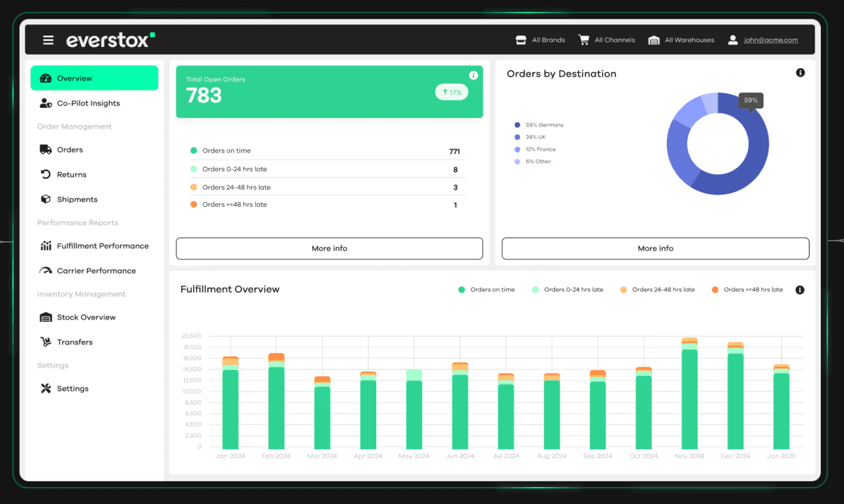Viewport: 844px width, 504px height.
Task: Toggle Orders >=48 hrs late chart legend
Action: coord(747,290)
